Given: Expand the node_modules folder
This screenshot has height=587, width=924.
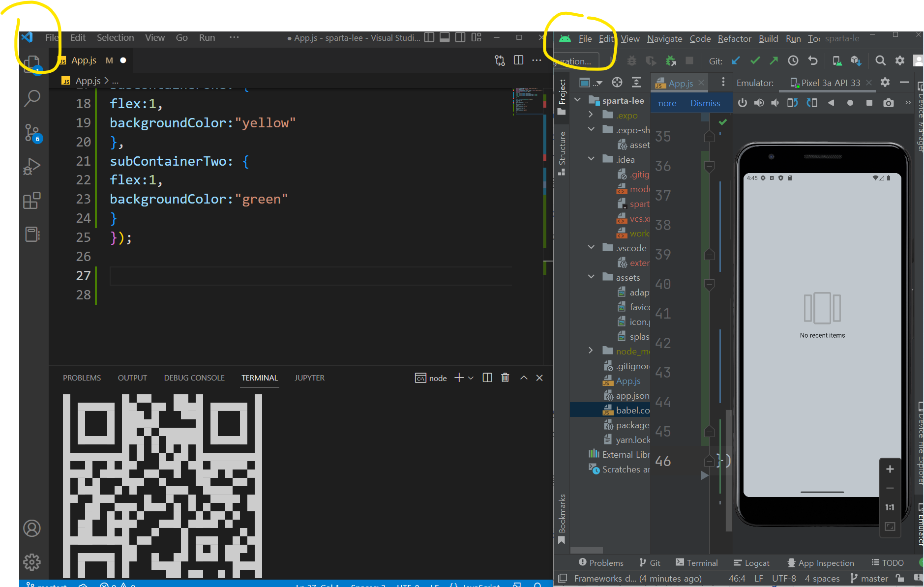Looking at the screenshot, I should point(591,351).
